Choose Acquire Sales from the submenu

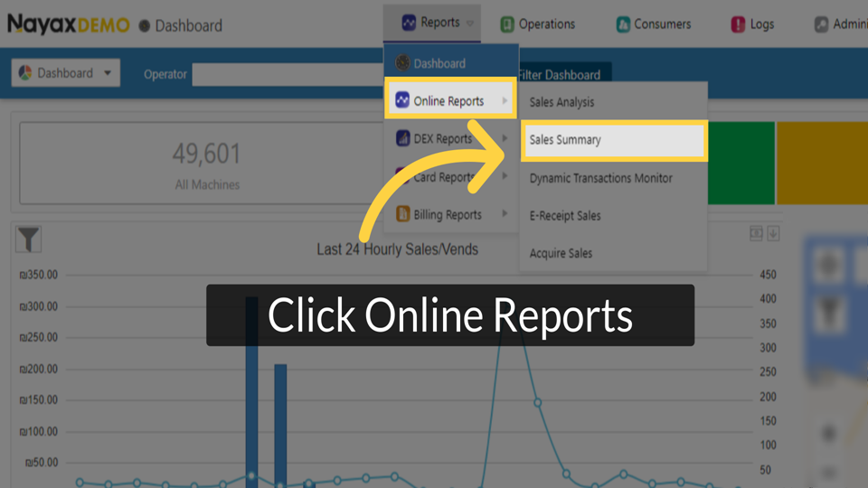point(613,253)
